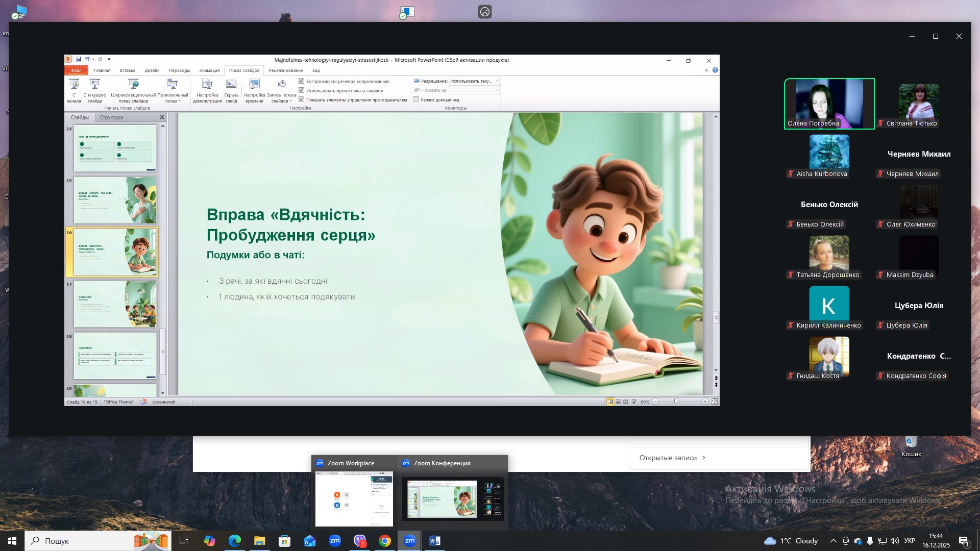
Task: Click the save icon in quick access toolbar
Action: tap(79, 59)
